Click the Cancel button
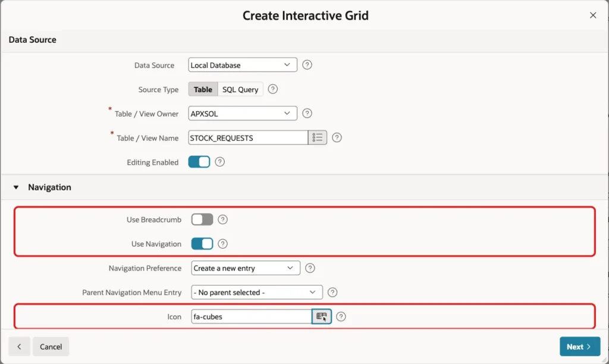The image size is (609, 364). point(51,347)
